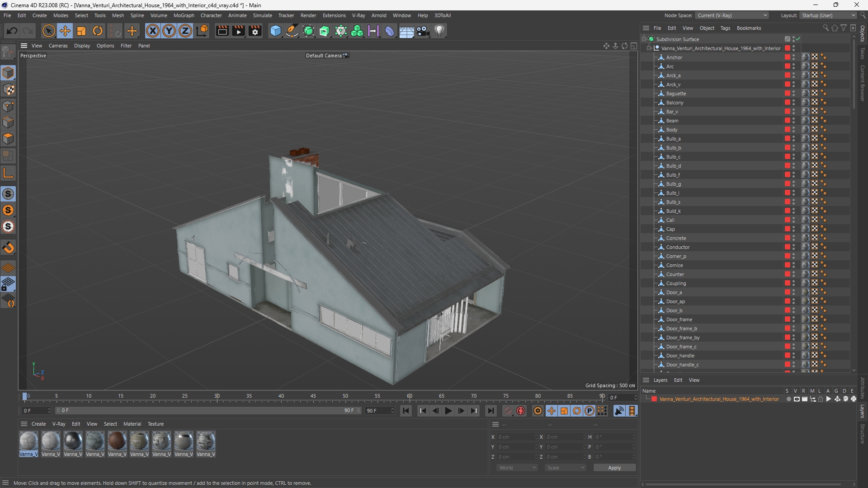
Task: Click the Record Active Objects button
Action: click(x=508, y=411)
